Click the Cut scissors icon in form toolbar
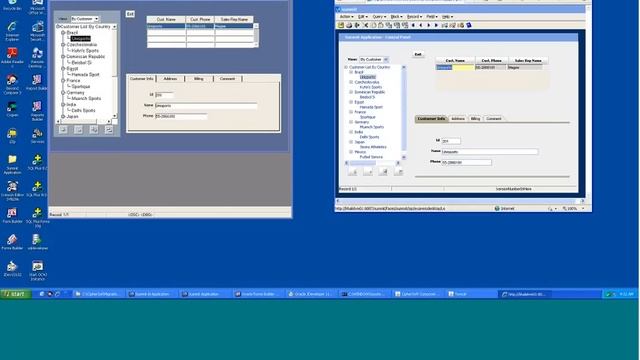The image size is (640, 360). point(366,25)
